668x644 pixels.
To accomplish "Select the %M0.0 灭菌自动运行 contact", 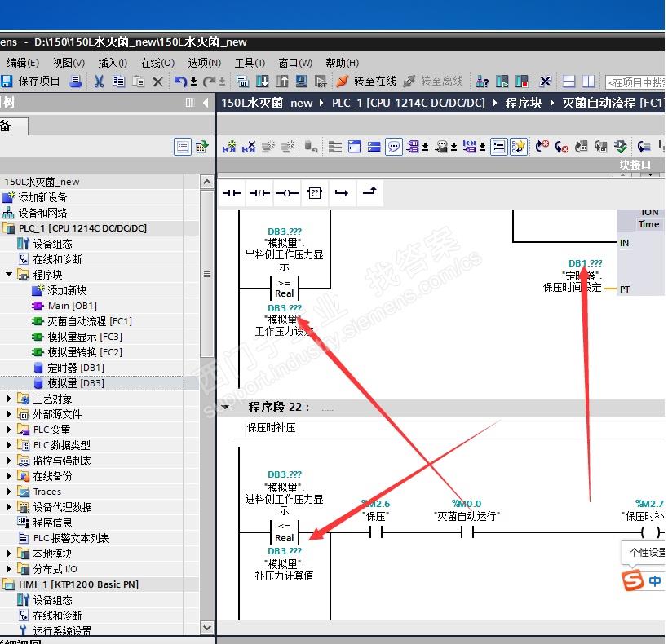I will tap(467, 532).
